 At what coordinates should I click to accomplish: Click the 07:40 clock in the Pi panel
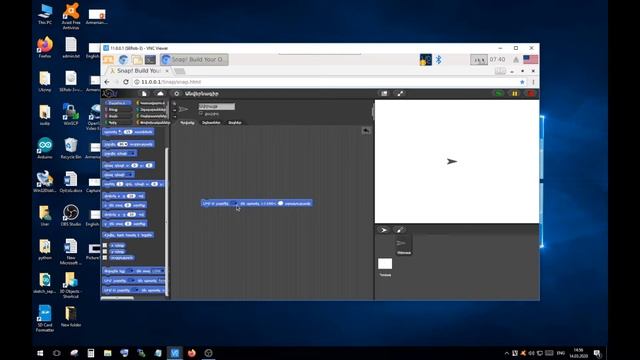[x=497, y=60]
